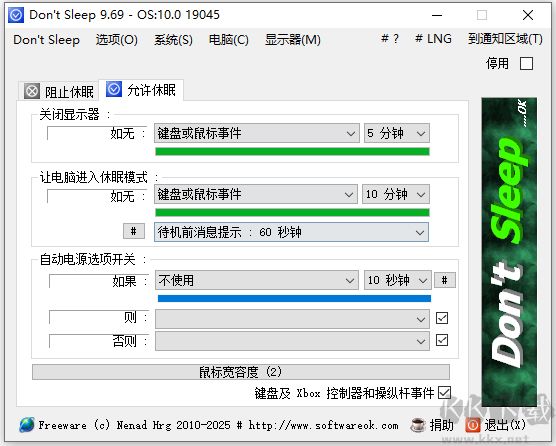Image resolution: width=556 pixels, height=446 pixels.
Task: Switch to the 阻止休眠 tab
Action: (x=59, y=92)
